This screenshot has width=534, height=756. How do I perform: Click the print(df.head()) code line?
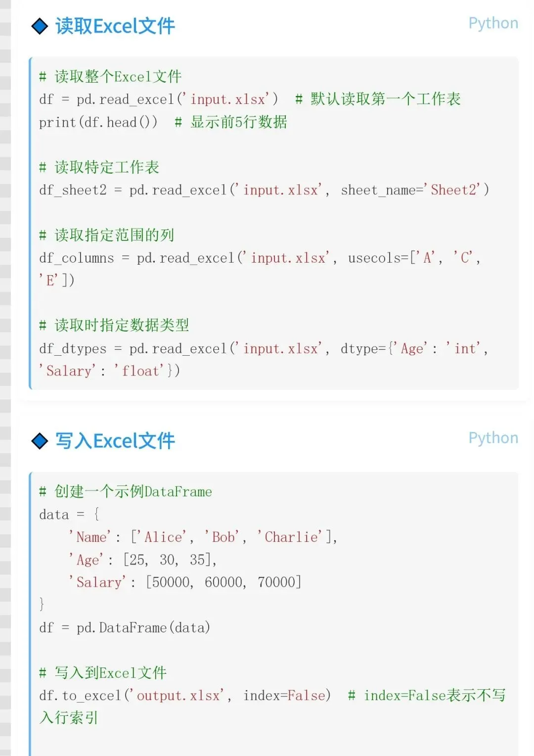98,122
